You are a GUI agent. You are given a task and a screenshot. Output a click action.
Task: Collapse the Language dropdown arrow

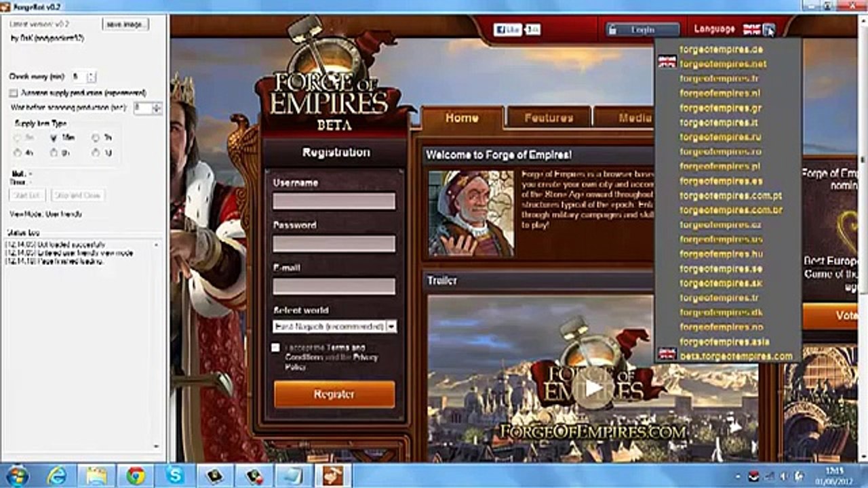[768, 29]
